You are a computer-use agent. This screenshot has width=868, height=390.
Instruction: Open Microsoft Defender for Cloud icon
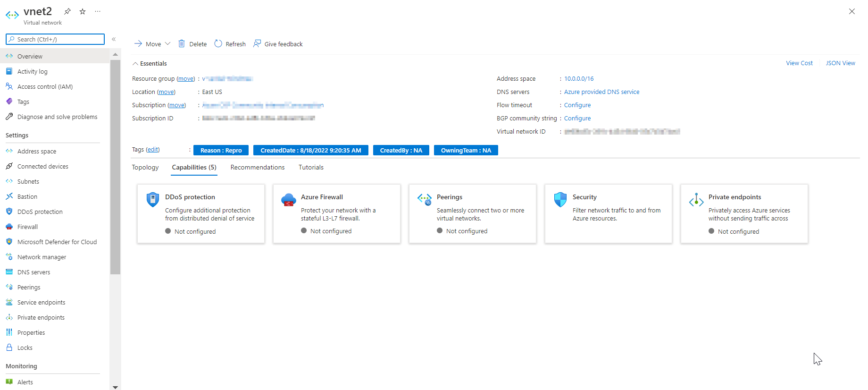[9, 242]
